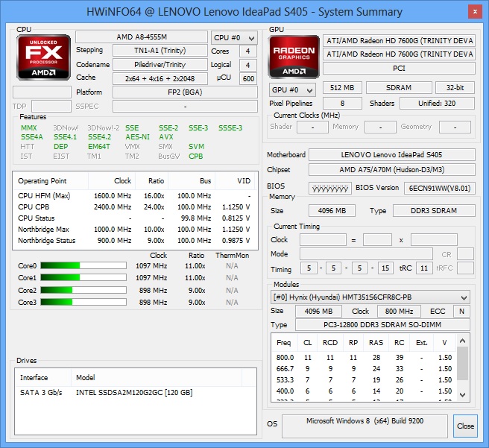Select the Northbridge Max row
The image size is (489, 448).
pyautogui.click(x=135, y=230)
